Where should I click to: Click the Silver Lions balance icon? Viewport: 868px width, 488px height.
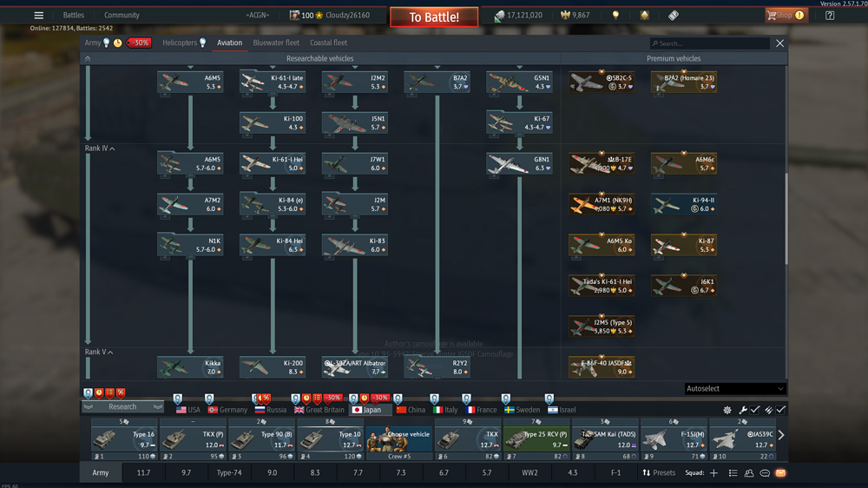coord(499,16)
